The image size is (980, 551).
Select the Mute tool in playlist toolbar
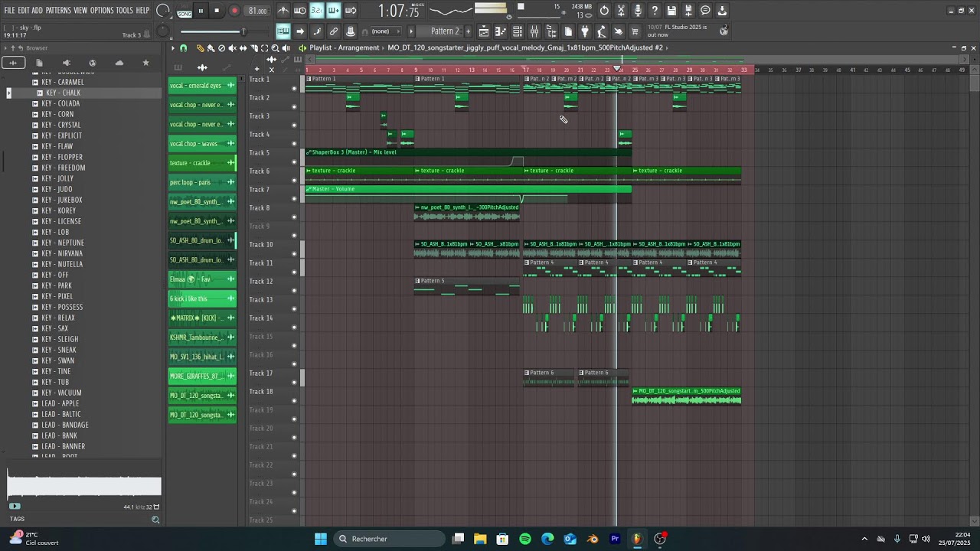[233, 48]
